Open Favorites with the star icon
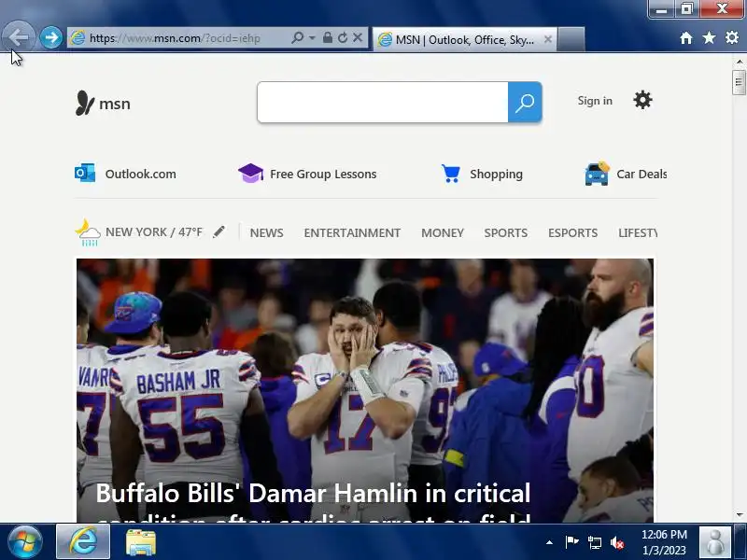The width and height of the screenshot is (747, 560). coord(709,37)
